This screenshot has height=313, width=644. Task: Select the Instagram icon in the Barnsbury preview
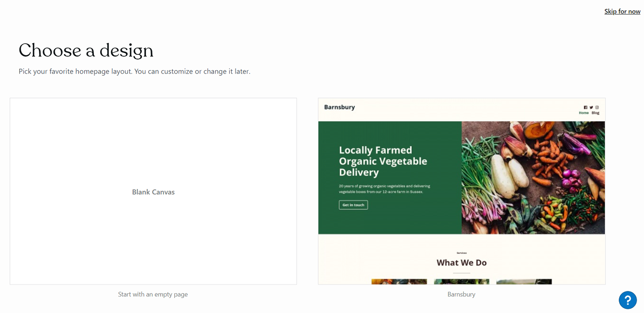(597, 107)
